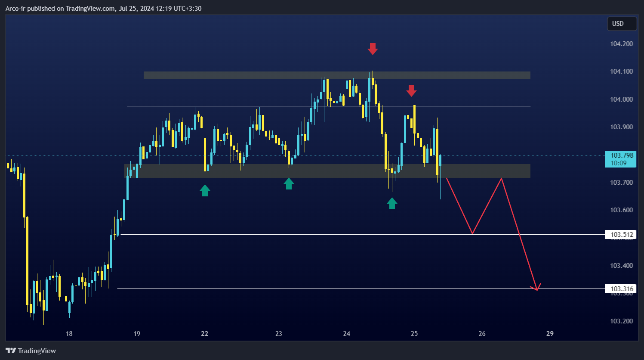This screenshot has width=644, height=360.
Task: Click the Arco-ir published header text
Action: coord(103,9)
